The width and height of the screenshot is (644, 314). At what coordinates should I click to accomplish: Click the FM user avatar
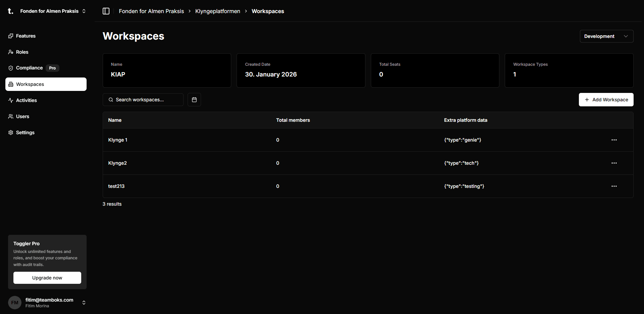[x=15, y=303]
